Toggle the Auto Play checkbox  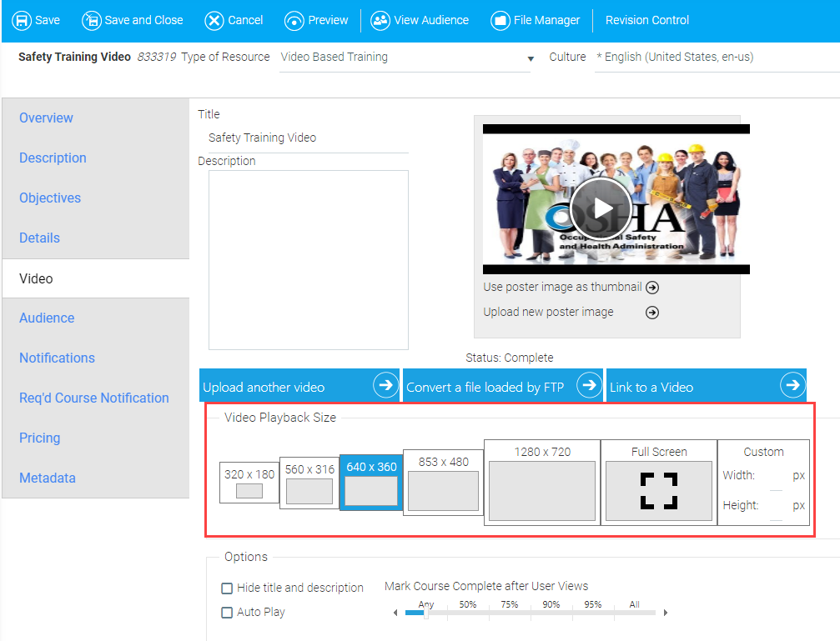point(227,613)
